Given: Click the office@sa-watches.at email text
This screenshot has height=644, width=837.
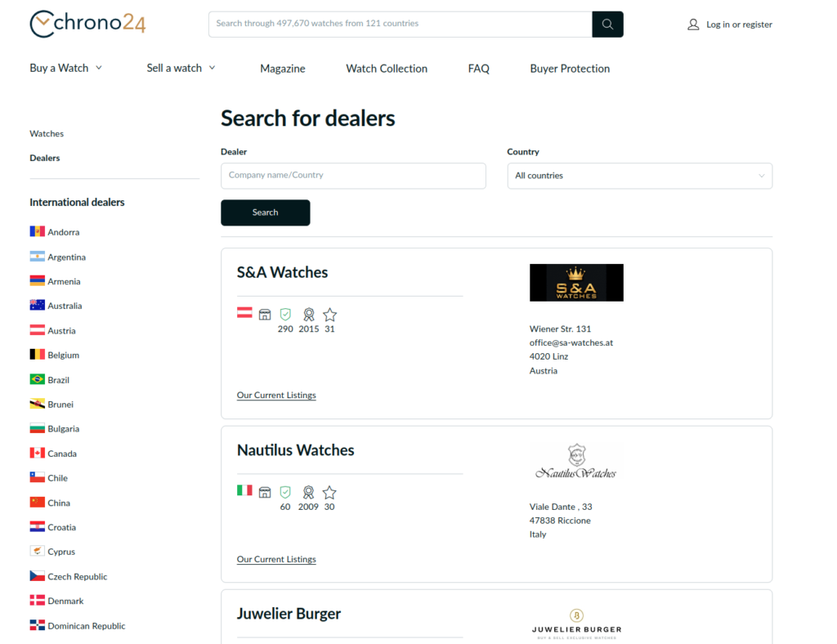Looking at the screenshot, I should [x=571, y=342].
